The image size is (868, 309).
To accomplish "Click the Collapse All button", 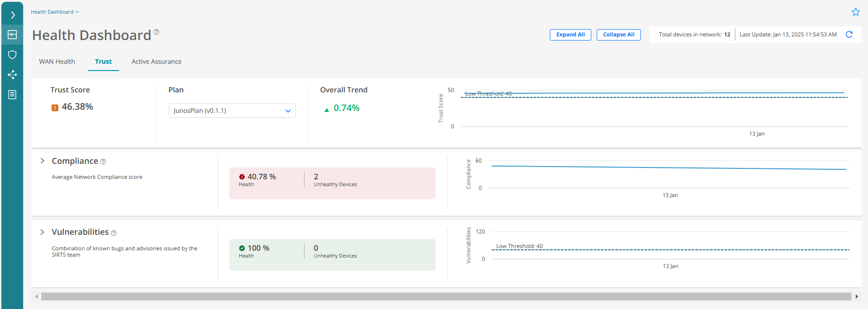I will click(619, 35).
